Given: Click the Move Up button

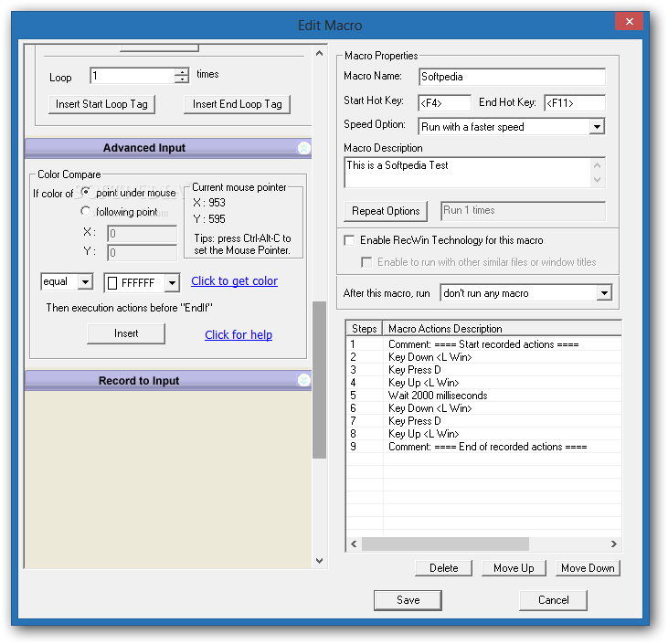Looking at the screenshot, I should point(514,568).
